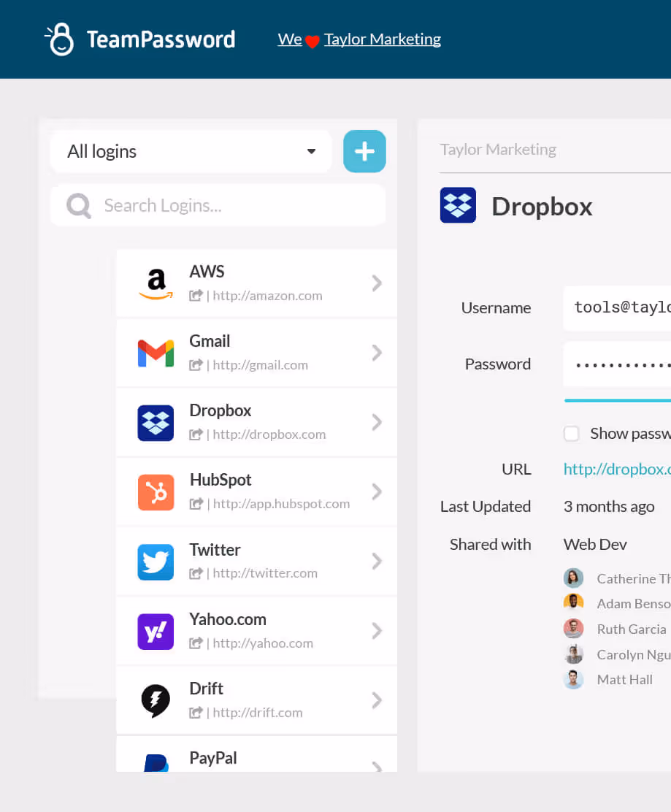Screen dimensions: 671x812
Task: Click http://drift.com URL text
Action: coord(258,713)
